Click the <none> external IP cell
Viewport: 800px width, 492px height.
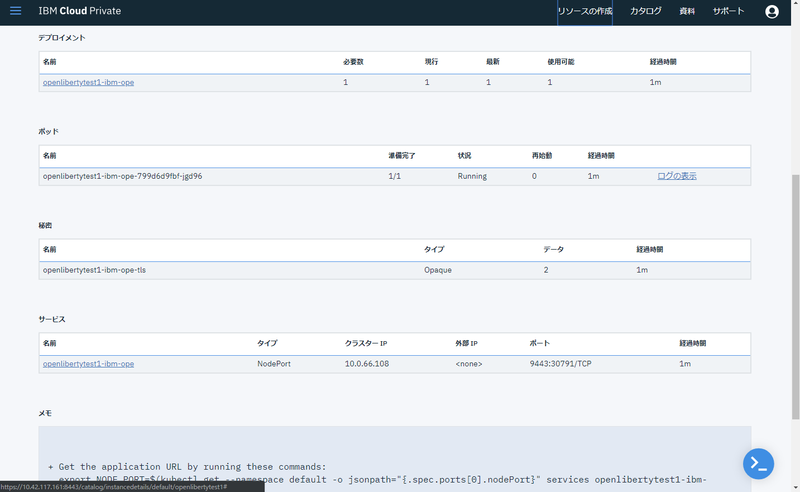coord(468,364)
